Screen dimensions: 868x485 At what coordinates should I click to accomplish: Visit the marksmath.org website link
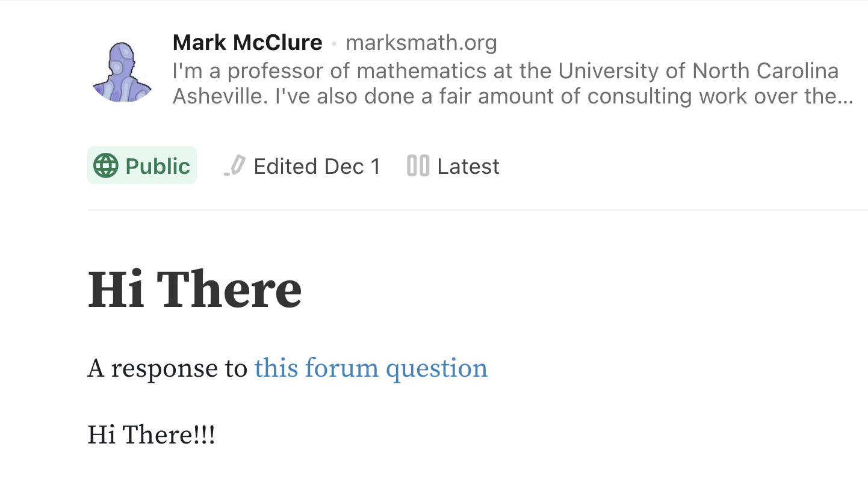point(421,43)
